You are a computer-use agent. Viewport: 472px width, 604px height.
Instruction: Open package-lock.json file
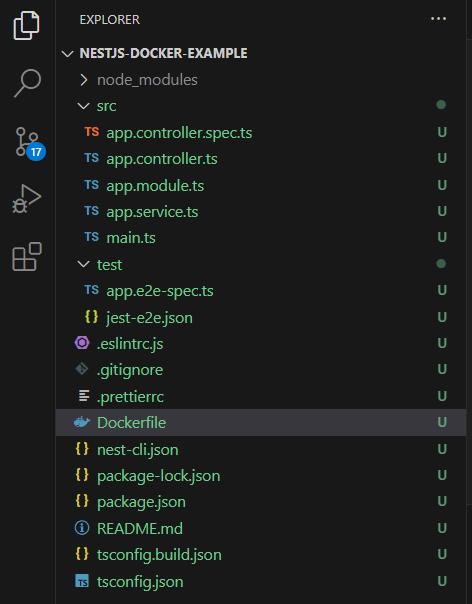pyautogui.click(x=261, y=476)
